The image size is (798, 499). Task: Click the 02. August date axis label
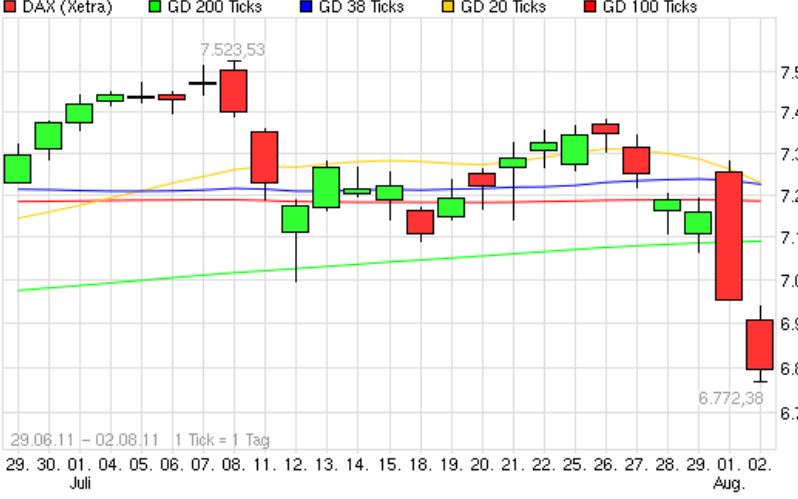(x=760, y=464)
